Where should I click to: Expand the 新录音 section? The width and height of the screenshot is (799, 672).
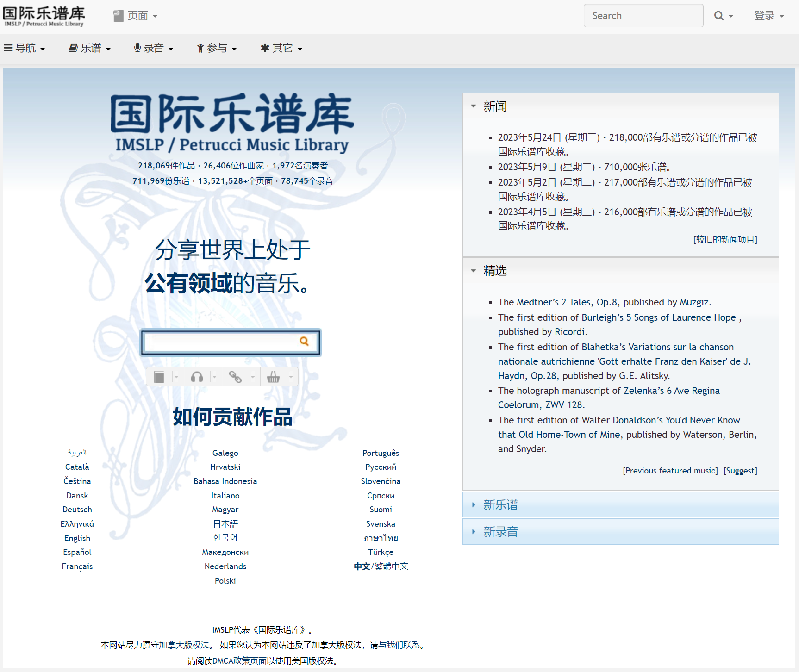click(620, 531)
